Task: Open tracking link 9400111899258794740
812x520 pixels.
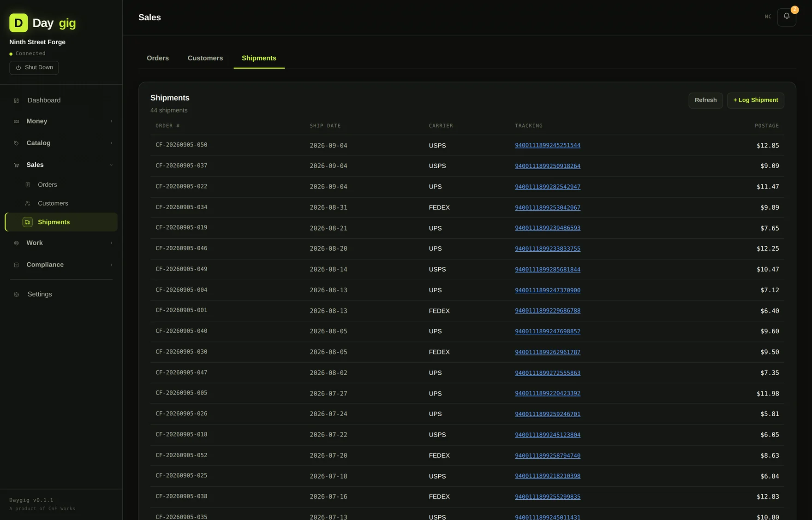Action: (x=548, y=455)
